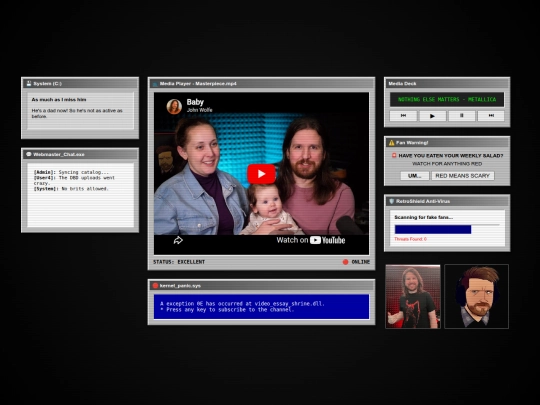The height and width of the screenshot is (405, 540).
Task: Click the warning triangle icon in Fan Warning
Action: [392, 143]
